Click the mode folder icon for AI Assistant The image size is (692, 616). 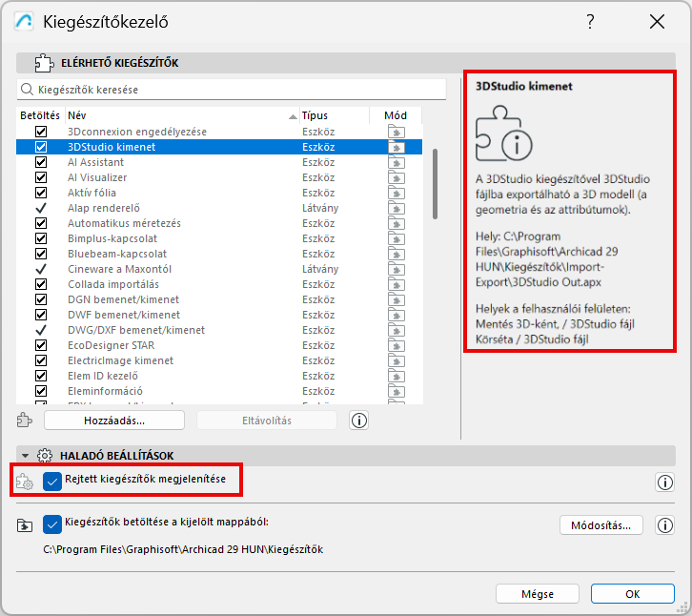[x=397, y=162]
